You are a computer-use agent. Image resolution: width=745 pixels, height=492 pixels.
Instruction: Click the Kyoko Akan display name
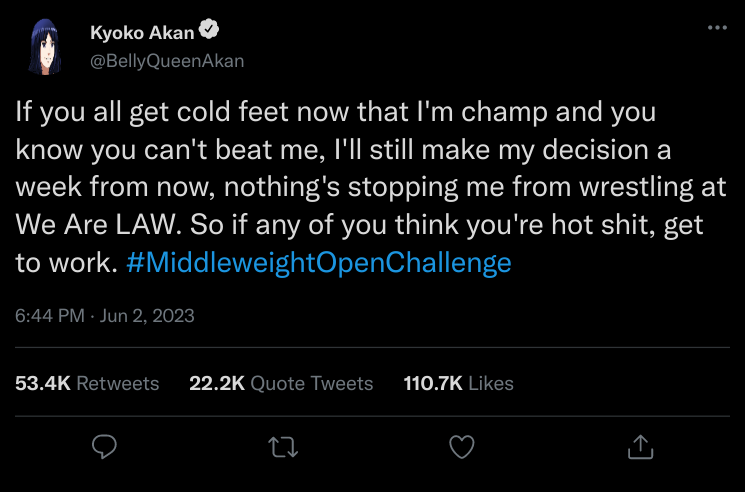[x=142, y=35]
